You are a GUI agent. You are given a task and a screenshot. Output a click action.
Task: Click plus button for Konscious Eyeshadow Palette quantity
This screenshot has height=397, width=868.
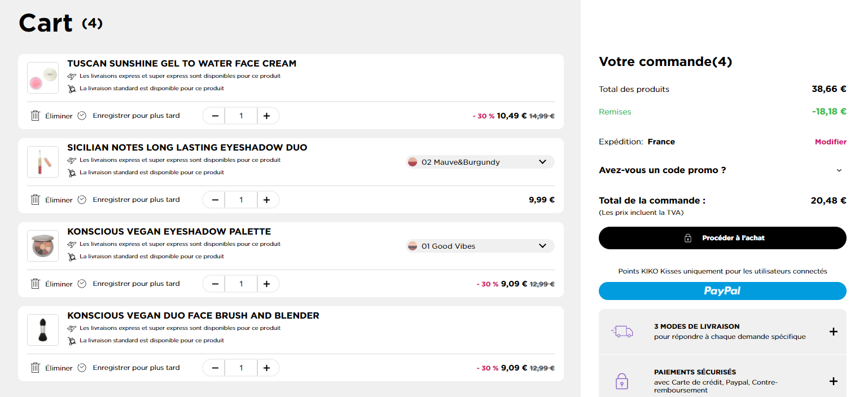[267, 284]
